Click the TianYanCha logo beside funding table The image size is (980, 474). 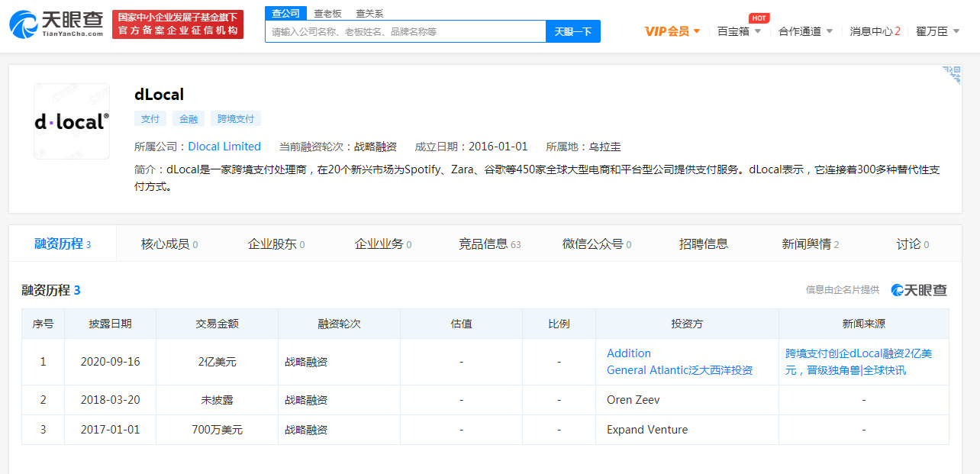(919, 290)
